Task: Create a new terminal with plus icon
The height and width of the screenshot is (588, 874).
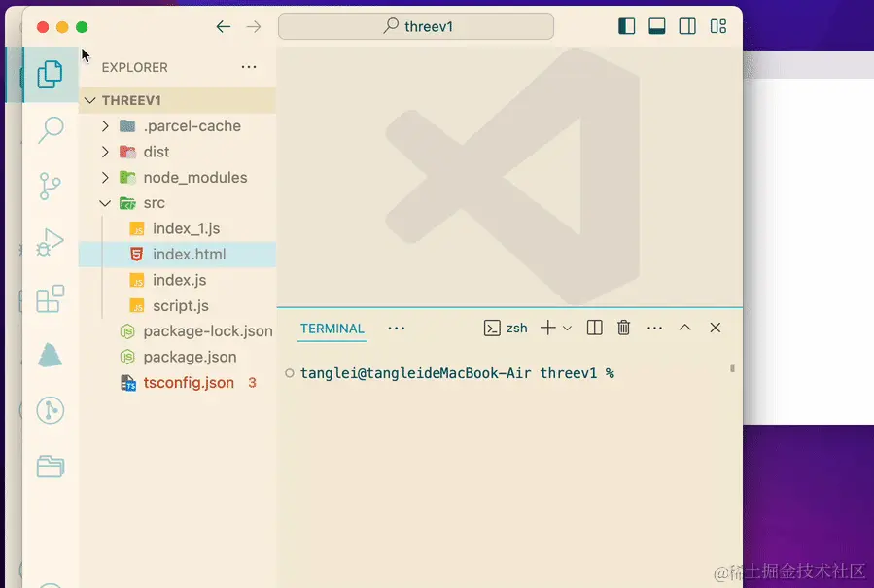Action: coord(548,328)
